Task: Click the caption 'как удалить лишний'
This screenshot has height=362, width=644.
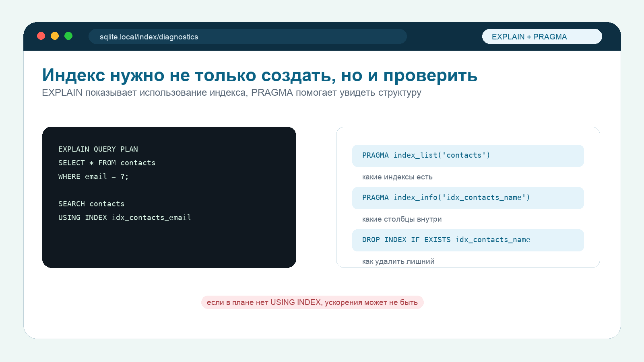Action: point(398,261)
